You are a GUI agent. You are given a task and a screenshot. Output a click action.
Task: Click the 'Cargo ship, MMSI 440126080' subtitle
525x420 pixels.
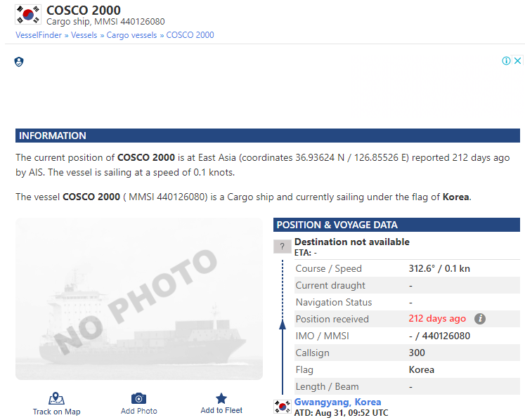(105, 22)
